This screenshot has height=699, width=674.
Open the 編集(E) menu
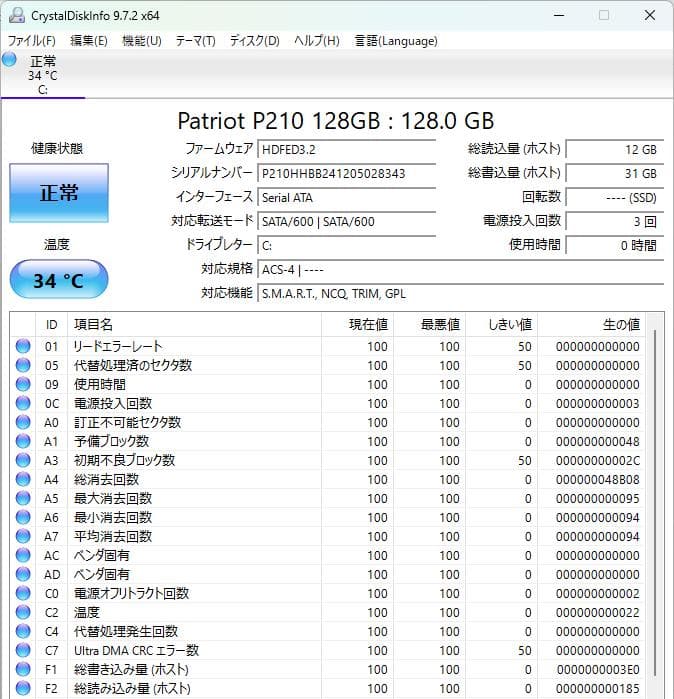pyautogui.click(x=89, y=41)
